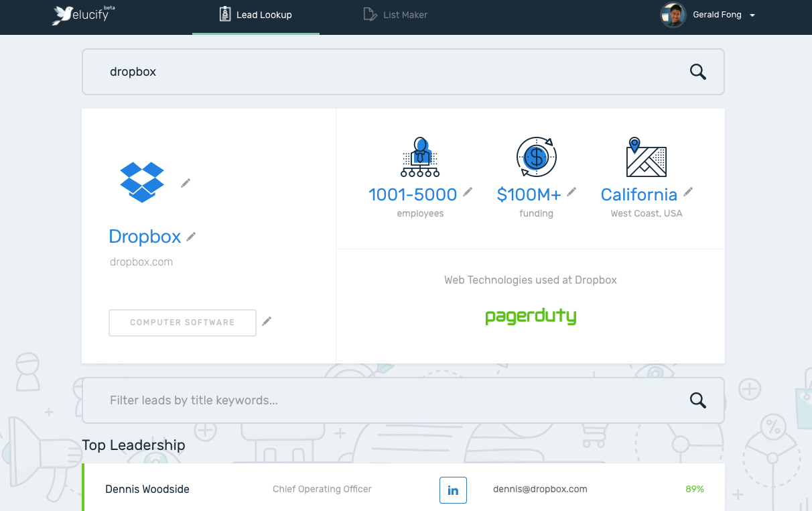Click the Dropbox logo image

tap(142, 182)
